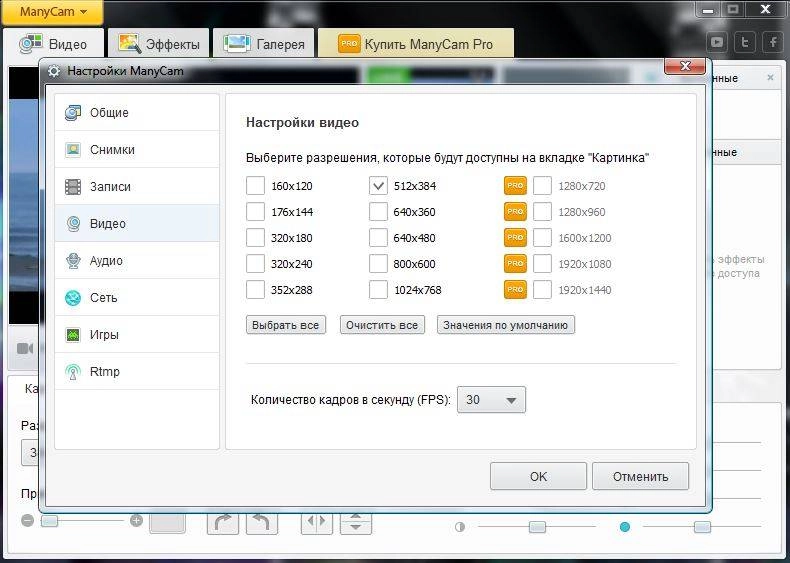This screenshot has width=790, height=563.
Task: Click the PRO badge beside 1920x1440
Action: 515,289
